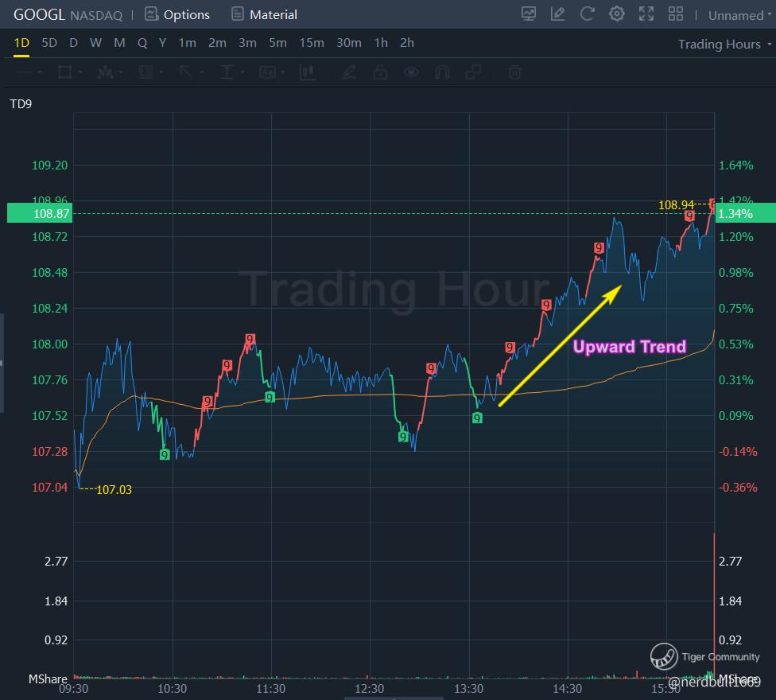Select the freehand pencil tool

click(349, 72)
